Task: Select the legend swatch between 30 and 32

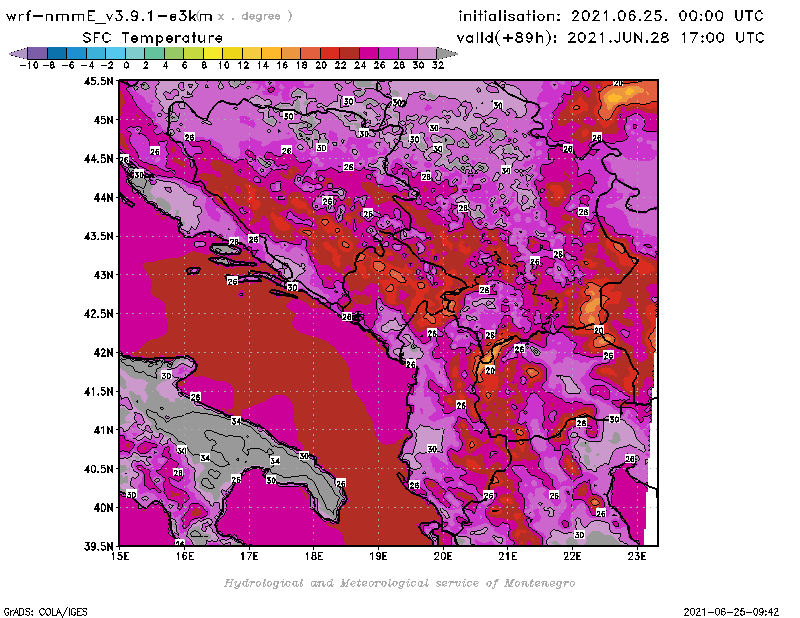Action: [x=428, y=54]
